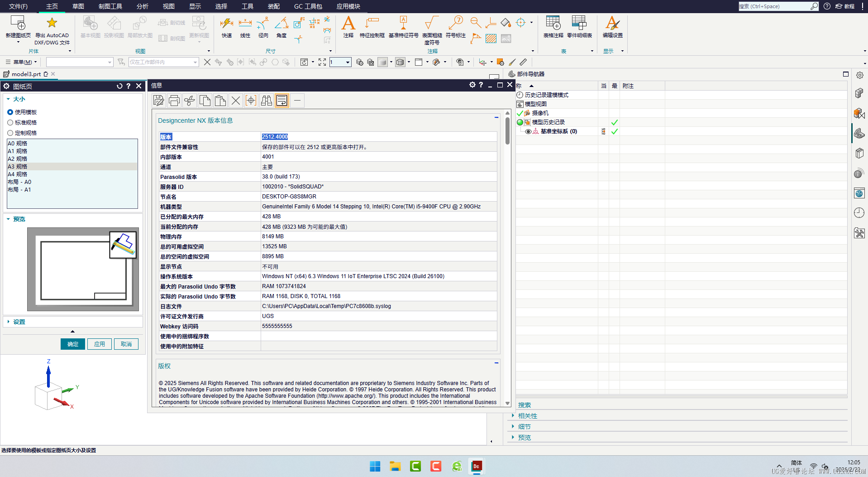Screen dimensions: 868x477
Task: Open the Tabular Note tool
Action: coord(553,24)
